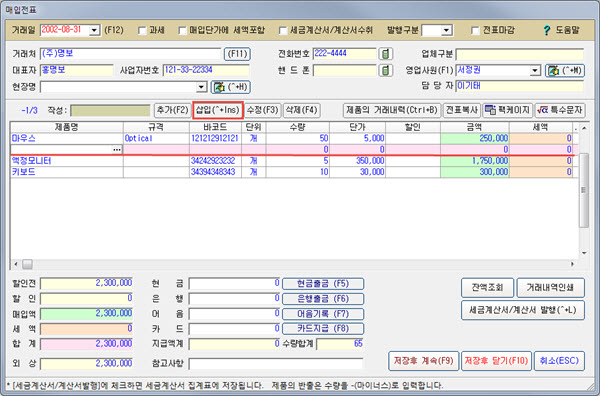600x396 pixels.
Task: Toggle the 전표마감 checkbox
Action: click(x=475, y=31)
